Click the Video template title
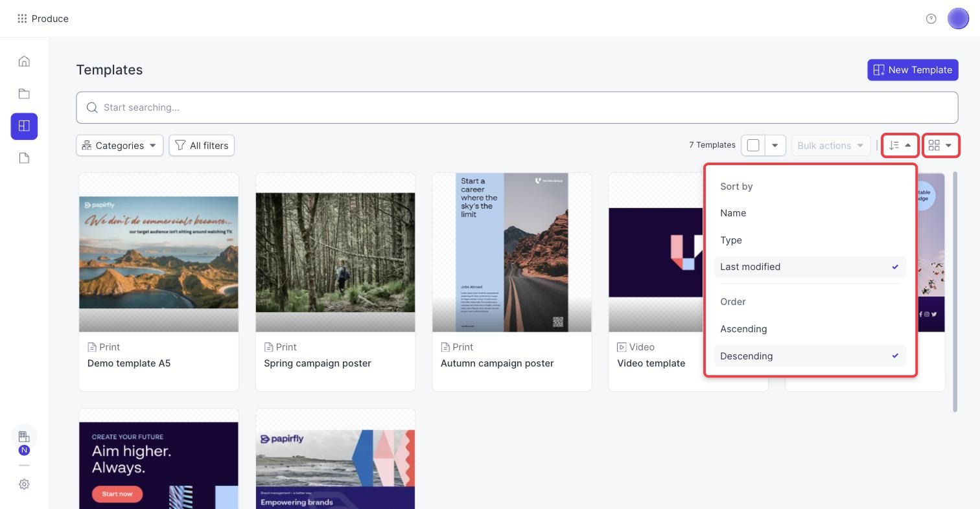 point(651,363)
